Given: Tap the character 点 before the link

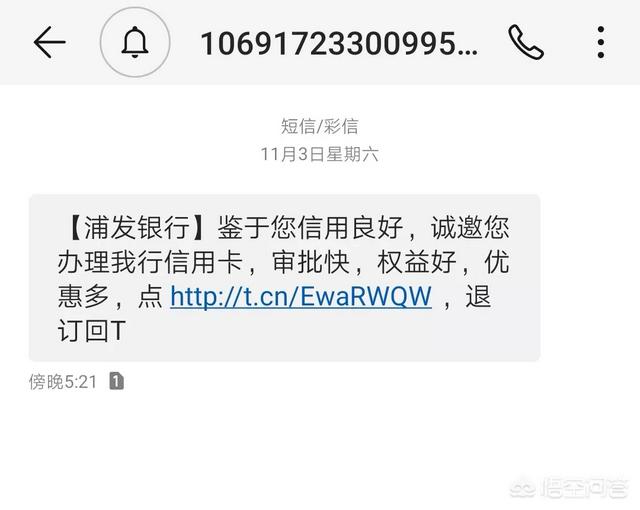Looking at the screenshot, I should [x=150, y=296].
